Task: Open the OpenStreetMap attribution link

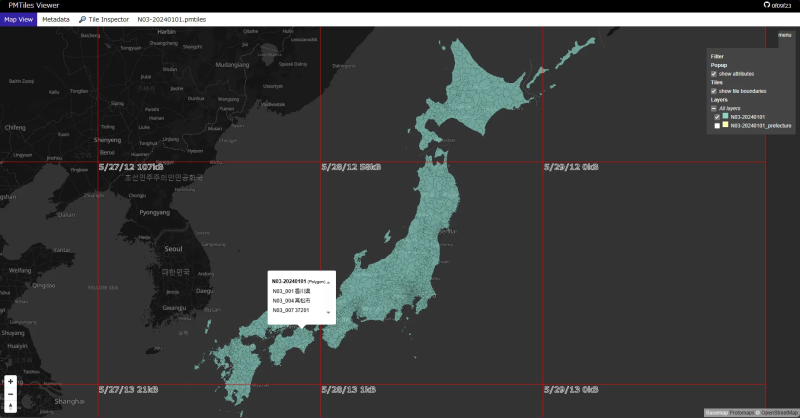Action: 779,412
